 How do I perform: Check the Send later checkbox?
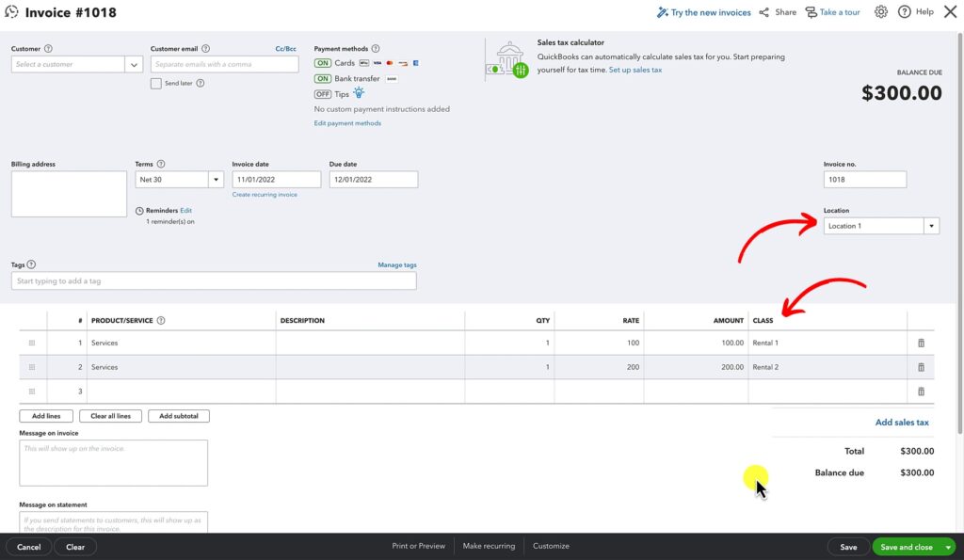tap(156, 84)
